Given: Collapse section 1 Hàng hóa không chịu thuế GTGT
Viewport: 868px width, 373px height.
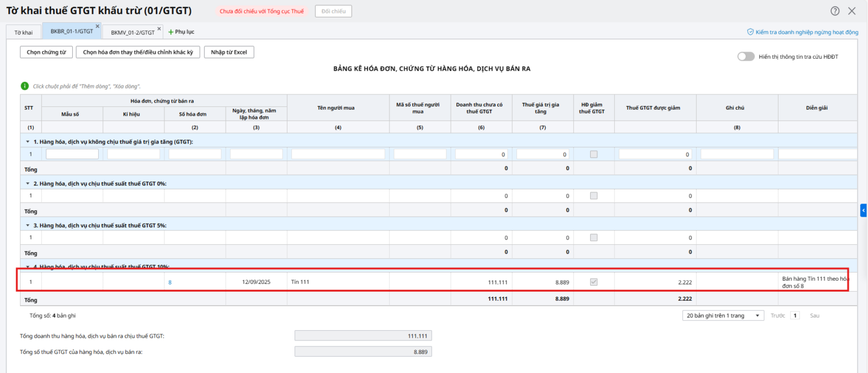Looking at the screenshot, I should (28, 142).
